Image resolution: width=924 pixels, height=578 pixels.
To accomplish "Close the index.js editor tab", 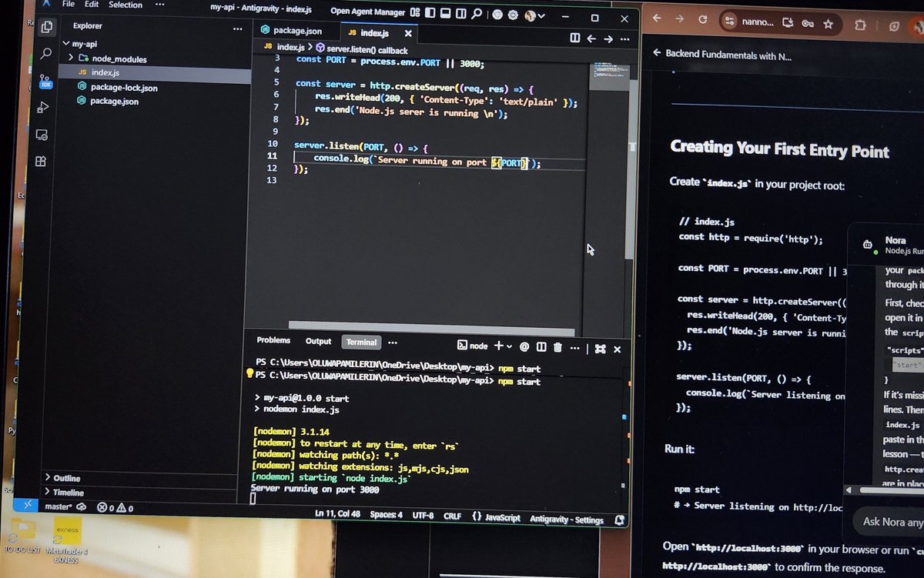I will coord(408,33).
